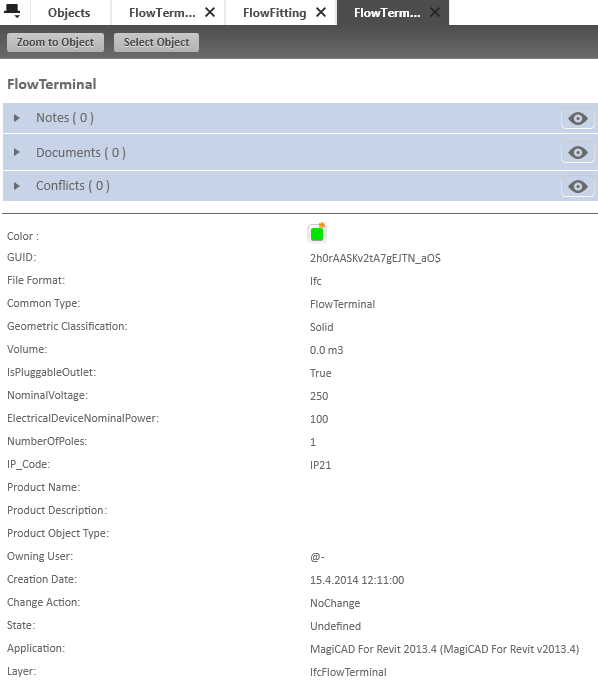Image resolution: width=598 pixels, height=698 pixels.
Task: Click the Select Object button
Action: 156,42
